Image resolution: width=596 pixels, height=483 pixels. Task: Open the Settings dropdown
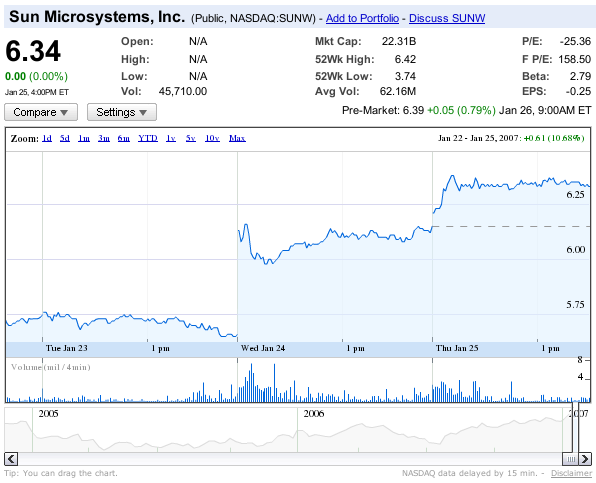122,112
